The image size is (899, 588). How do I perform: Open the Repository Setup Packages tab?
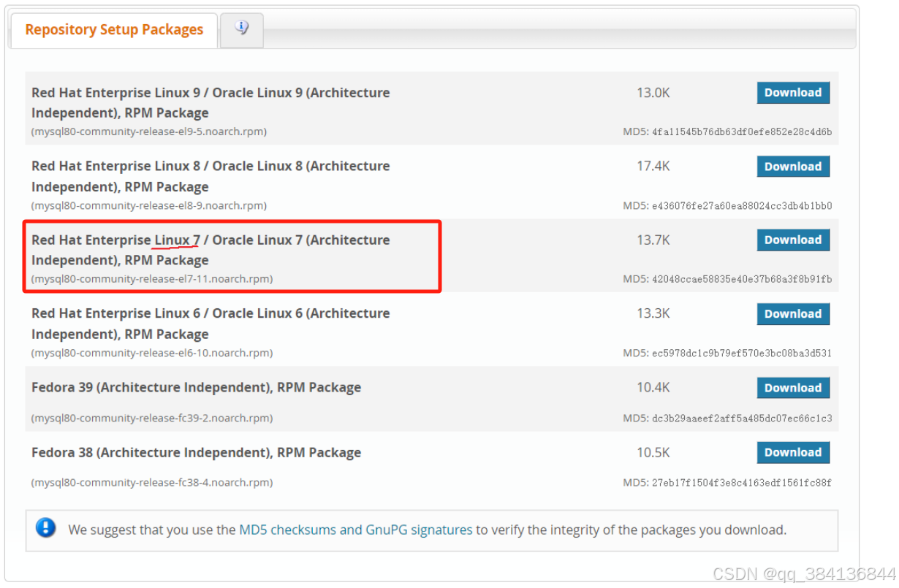[x=114, y=30]
